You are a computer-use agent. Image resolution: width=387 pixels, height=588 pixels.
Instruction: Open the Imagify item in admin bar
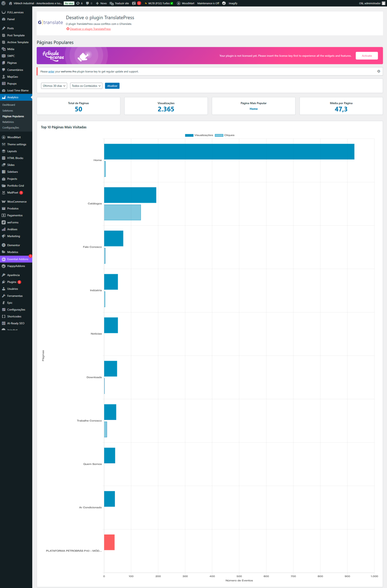[232, 3]
